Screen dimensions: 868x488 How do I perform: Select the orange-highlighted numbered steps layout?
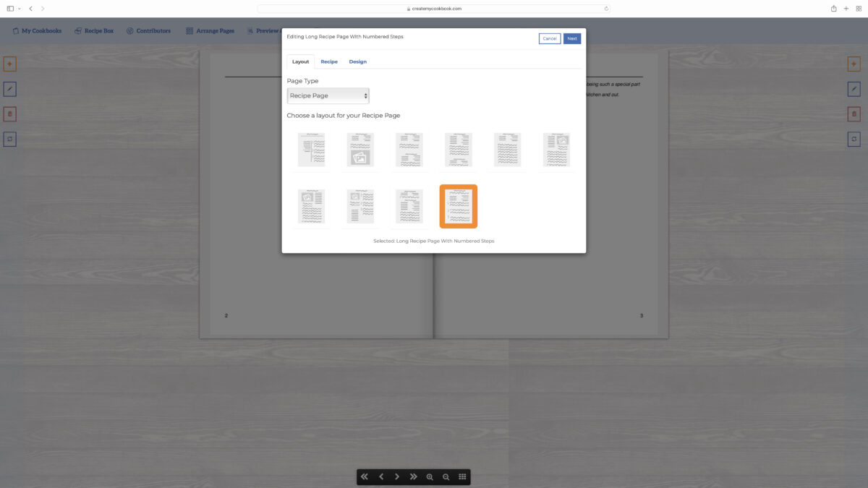click(458, 206)
